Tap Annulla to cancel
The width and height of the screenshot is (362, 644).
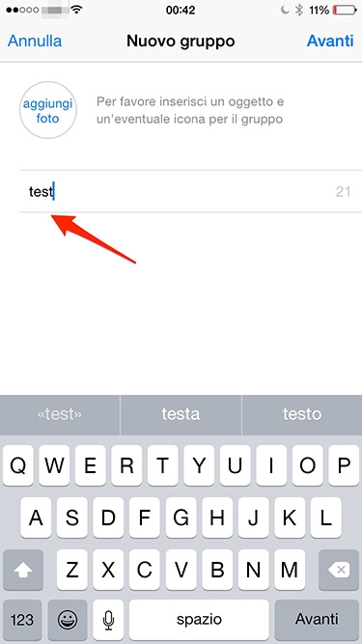(35, 42)
